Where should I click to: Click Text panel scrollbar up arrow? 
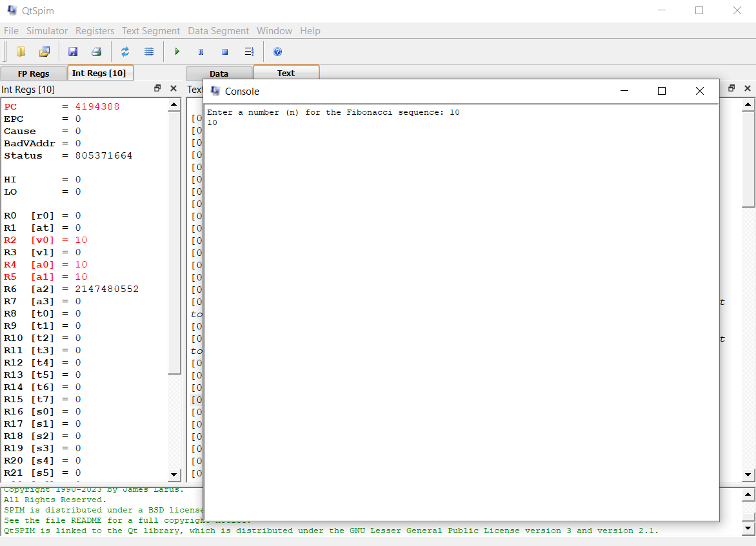(x=748, y=104)
